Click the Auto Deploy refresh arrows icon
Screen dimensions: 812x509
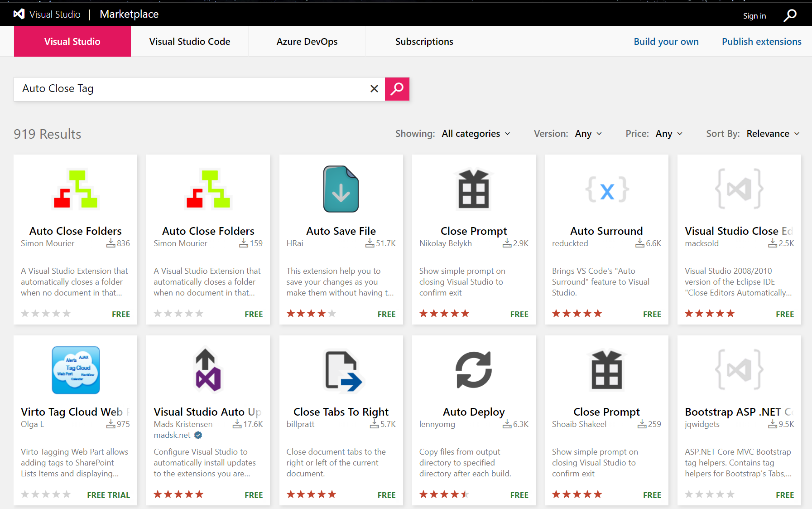coord(474,370)
